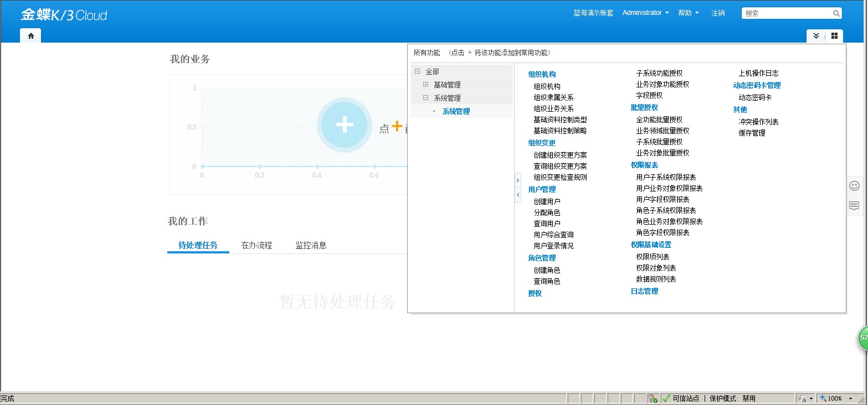Click the left arrow on the panel splitter
Image resolution: width=868 pixels, height=405 pixels.
[x=518, y=195]
